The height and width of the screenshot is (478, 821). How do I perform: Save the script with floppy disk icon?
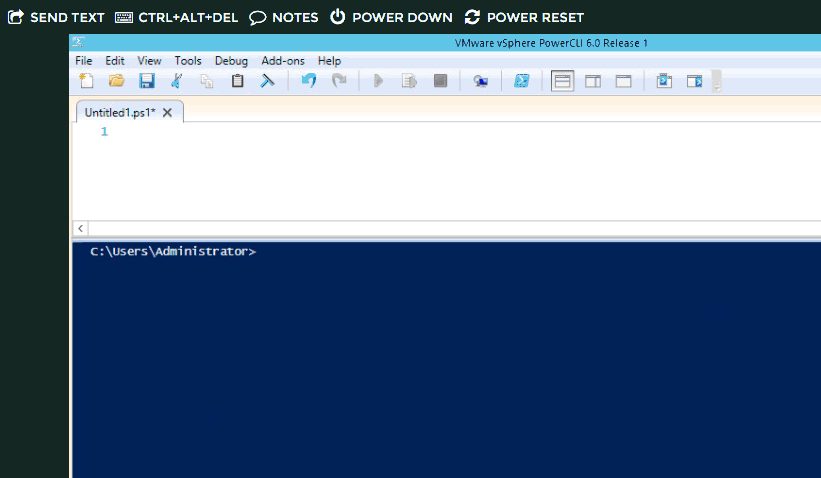click(146, 81)
